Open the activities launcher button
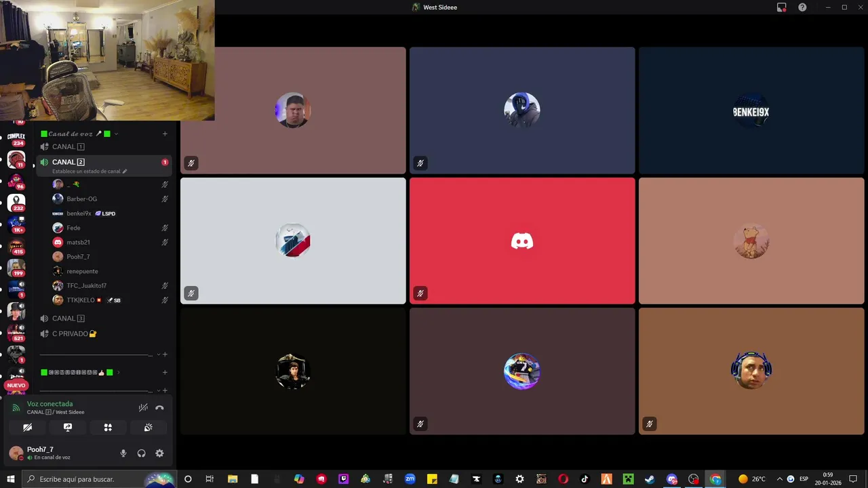Image resolution: width=868 pixels, height=488 pixels. (108, 428)
